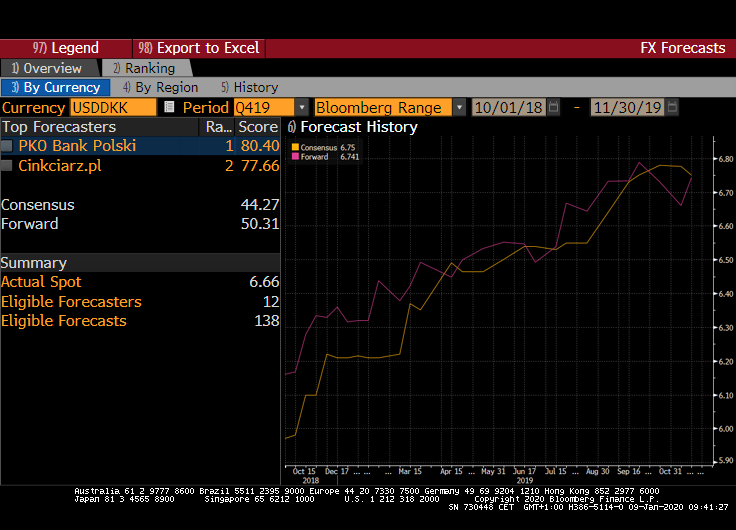The width and height of the screenshot is (736, 530).
Task: Click the 11/30/19 end date field
Action: [628, 107]
